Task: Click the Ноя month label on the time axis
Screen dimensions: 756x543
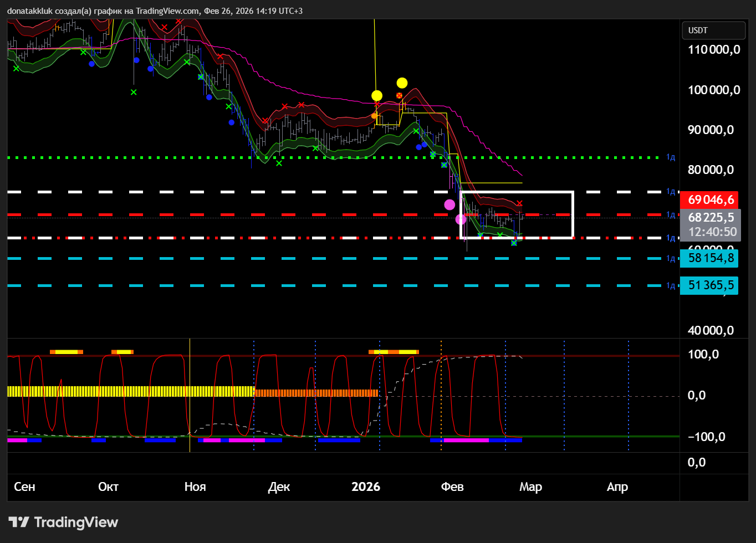Action: 195,487
